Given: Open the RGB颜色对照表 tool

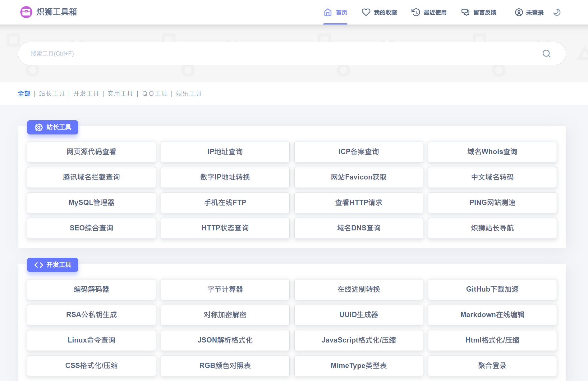Looking at the screenshot, I should pos(225,366).
